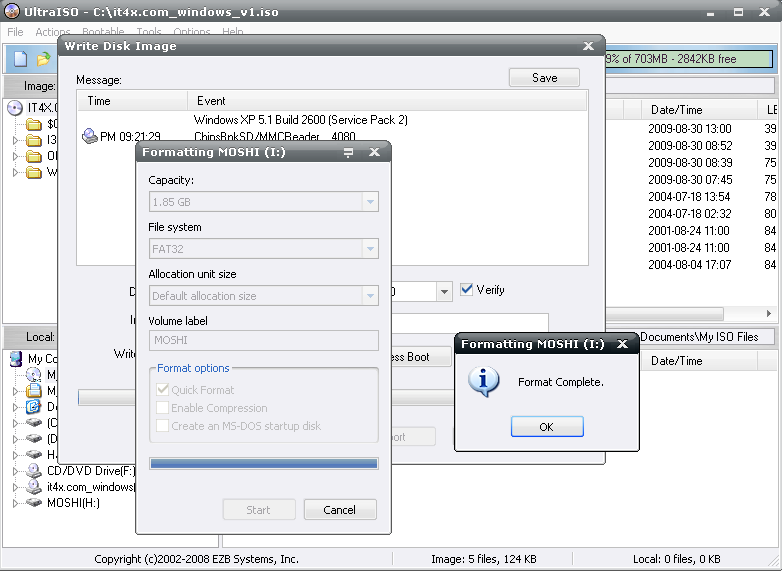782x571 pixels.
Task: Click the 2009-08-30 13:00 date entry
Action: 690,129
